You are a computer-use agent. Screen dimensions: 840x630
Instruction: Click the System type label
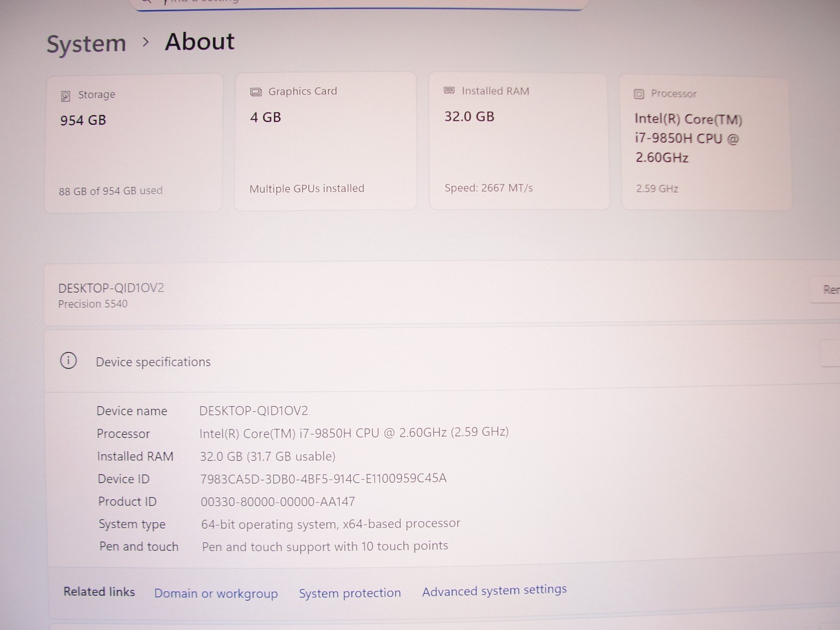pos(132,524)
